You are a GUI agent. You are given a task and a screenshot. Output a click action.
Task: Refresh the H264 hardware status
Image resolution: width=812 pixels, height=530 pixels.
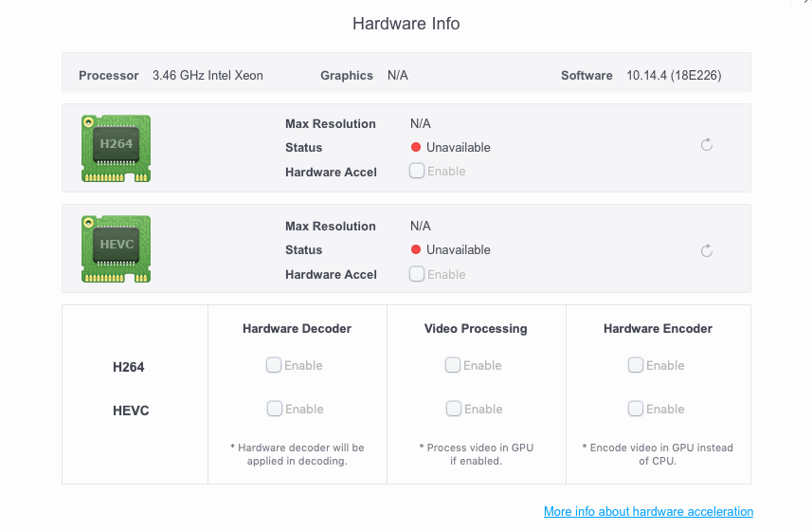707,145
